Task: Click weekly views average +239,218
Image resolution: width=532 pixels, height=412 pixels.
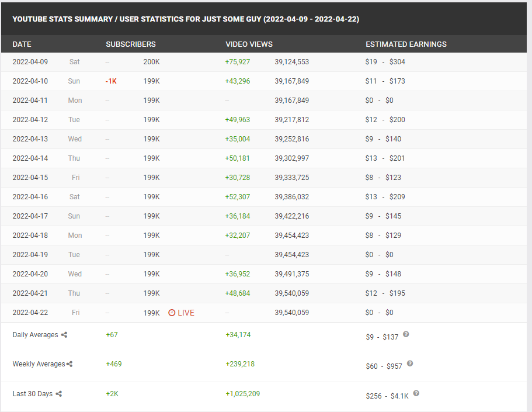Action: [x=240, y=364]
